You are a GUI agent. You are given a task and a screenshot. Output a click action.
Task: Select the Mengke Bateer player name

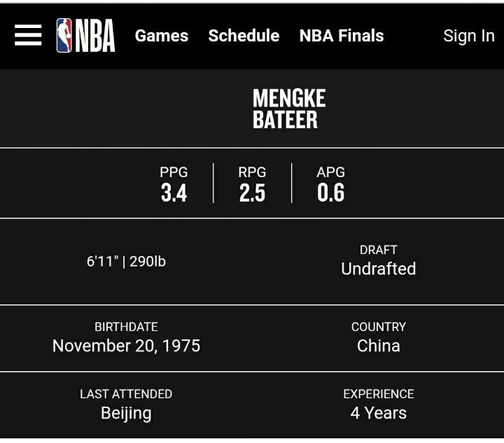coord(289,108)
